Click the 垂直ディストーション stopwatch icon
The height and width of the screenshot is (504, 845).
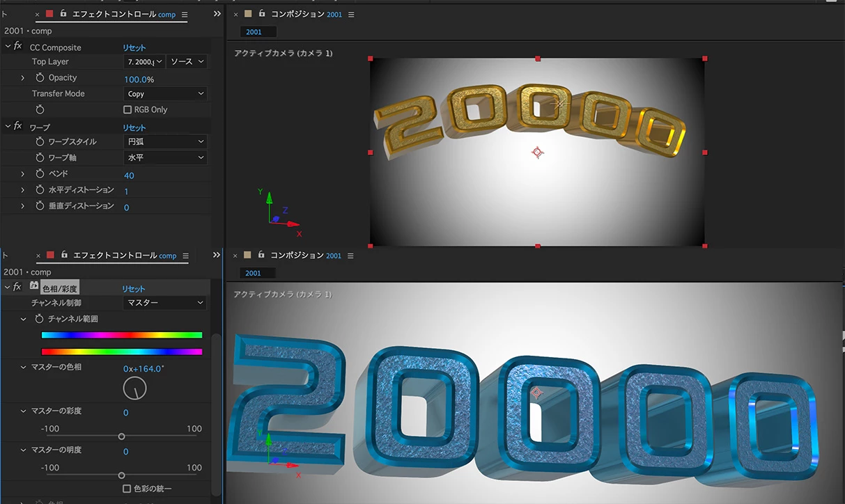pyautogui.click(x=40, y=206)
